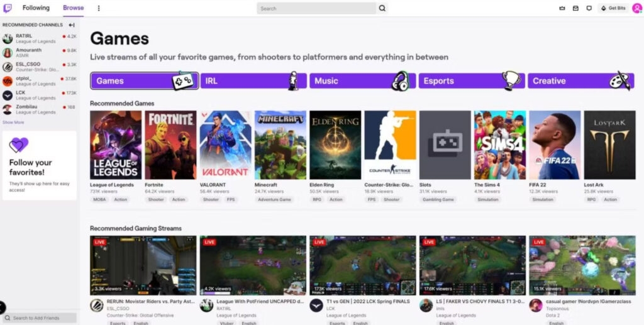Select the Games category button
The height and width of the screenshot is (325, 644).
pyautogui.click(x=144, y=81)
